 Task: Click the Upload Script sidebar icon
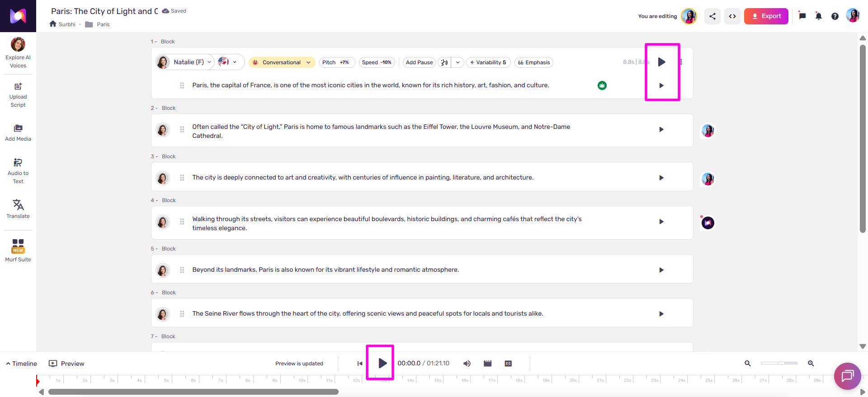[x=18, y=95]
